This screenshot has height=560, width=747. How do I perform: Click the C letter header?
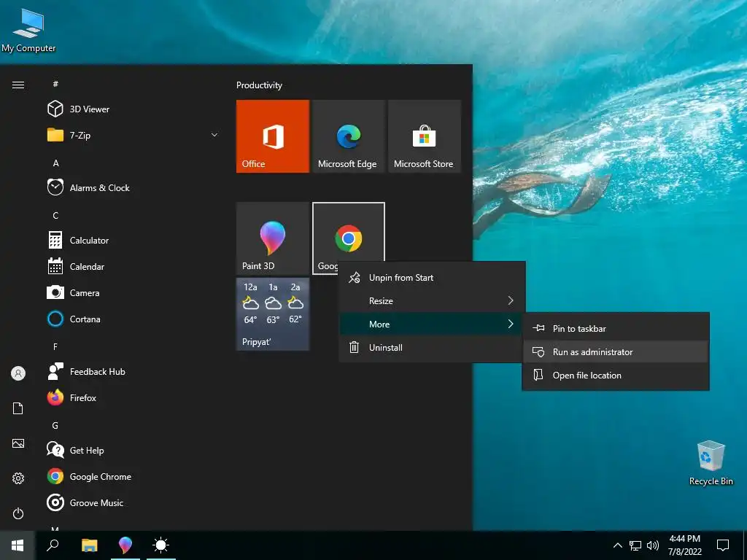55,215
